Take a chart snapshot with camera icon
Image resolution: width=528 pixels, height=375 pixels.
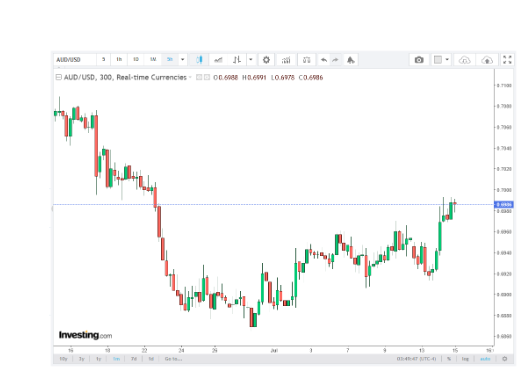pos(419,60)
